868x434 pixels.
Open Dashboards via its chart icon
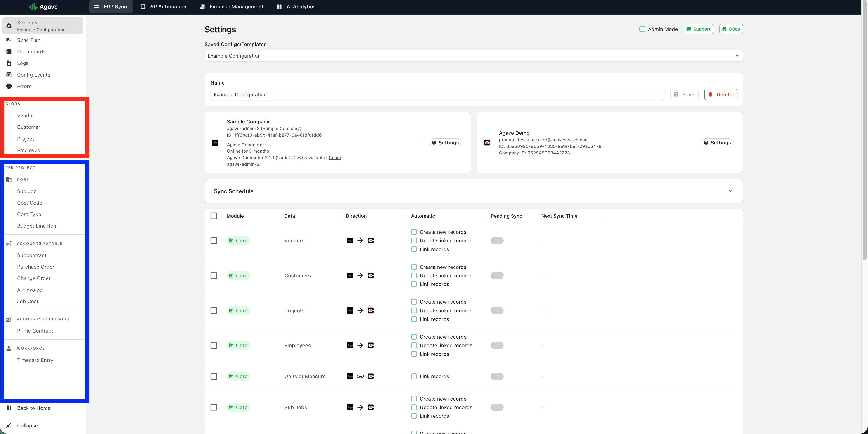[x=9, y=52]
